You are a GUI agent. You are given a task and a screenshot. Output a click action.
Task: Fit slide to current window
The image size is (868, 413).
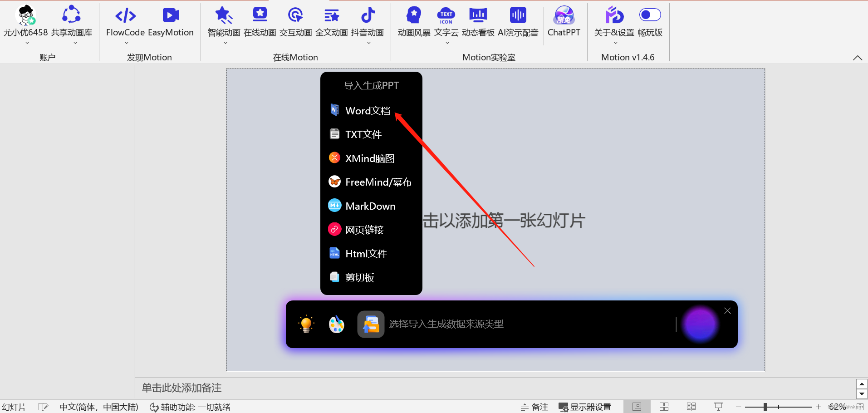tap(860, 407)
